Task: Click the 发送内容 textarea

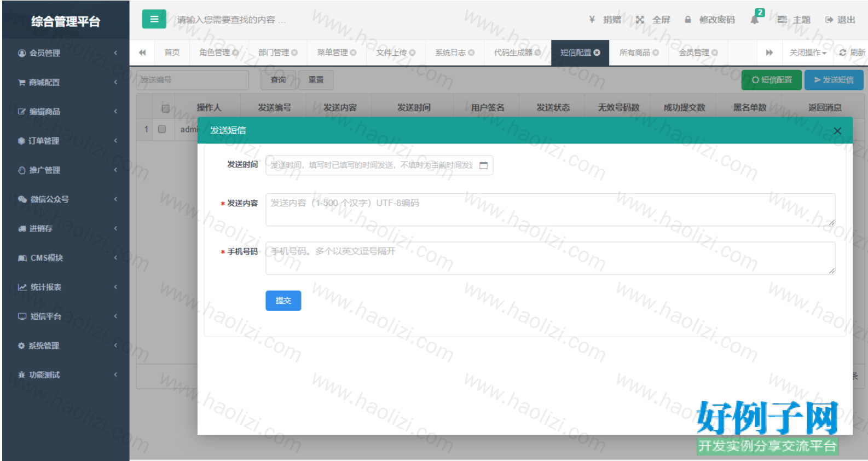Action: [551, 210]
